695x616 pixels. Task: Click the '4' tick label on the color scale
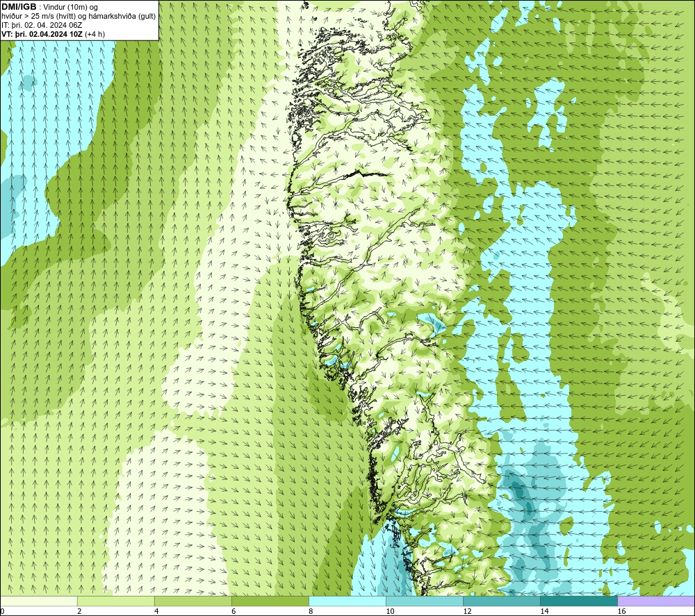(156, 611)
